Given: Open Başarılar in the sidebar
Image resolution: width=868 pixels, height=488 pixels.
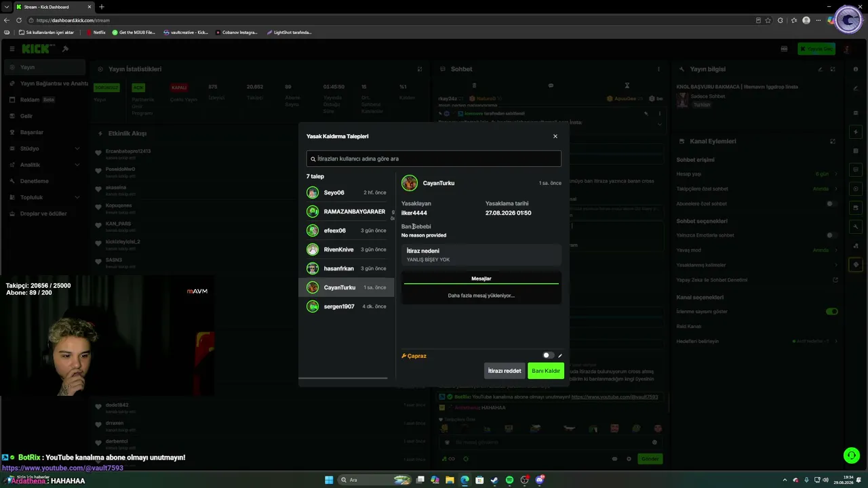Looking at the screenshot, I should tap(45, 132).
